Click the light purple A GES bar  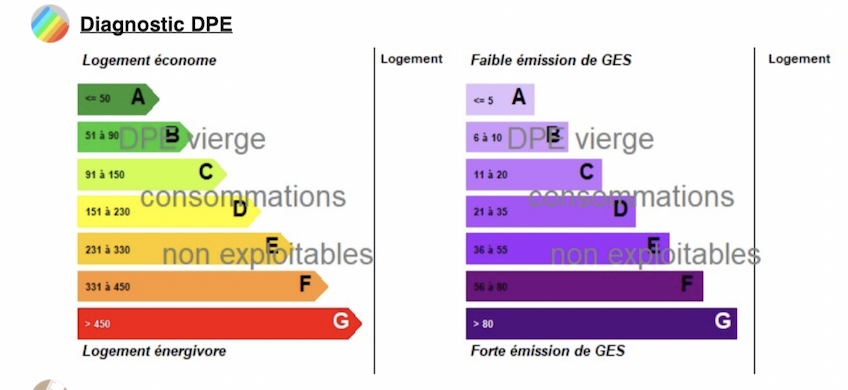tap(500, 99)
